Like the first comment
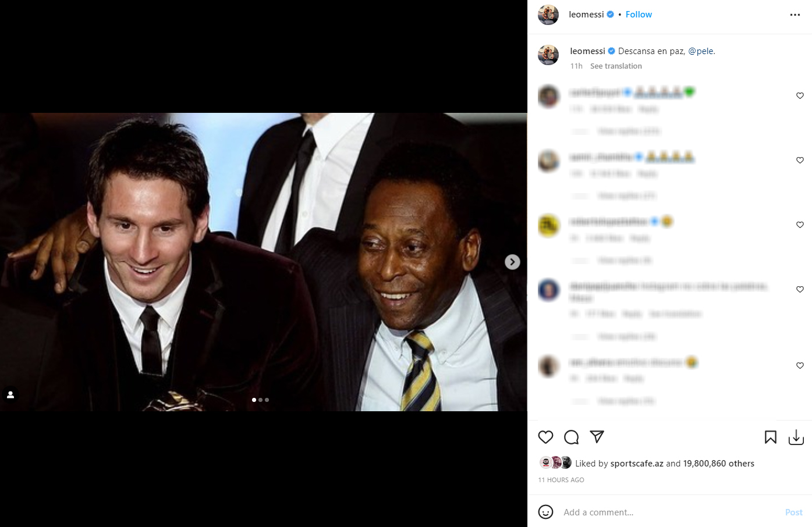Viewport: 812px width, 527px height. (x=800, y=95)
